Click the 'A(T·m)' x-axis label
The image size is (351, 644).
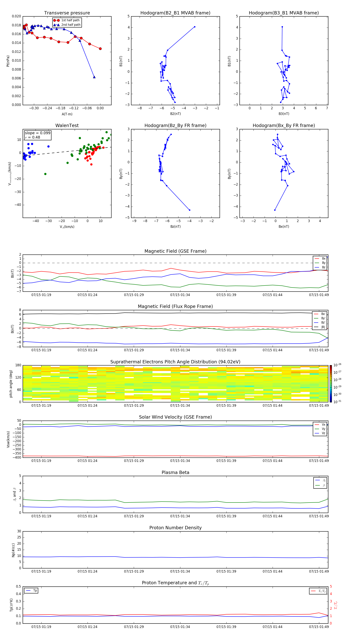67,114
